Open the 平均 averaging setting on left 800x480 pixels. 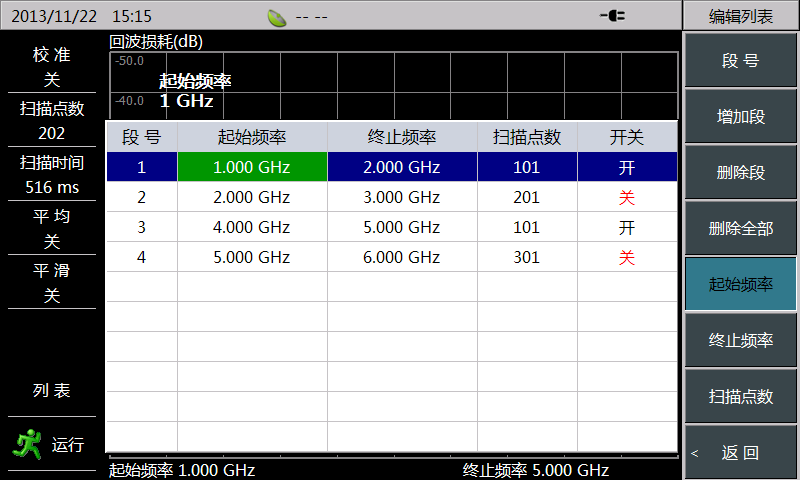pyautogui.click(x=52, y=228)
